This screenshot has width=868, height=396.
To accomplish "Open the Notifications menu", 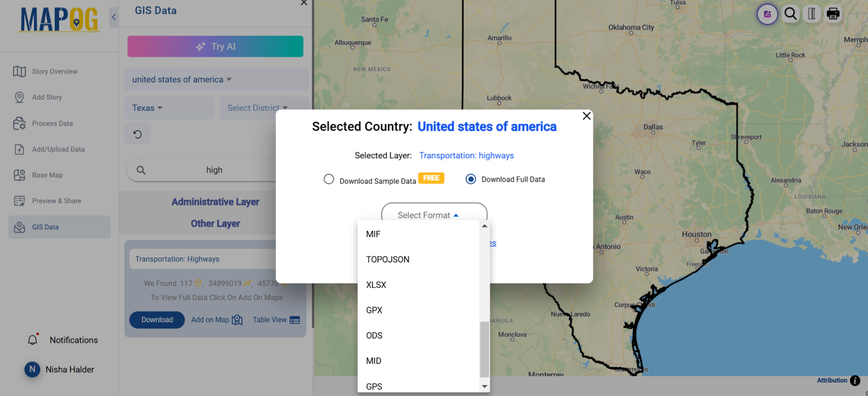I will point(66,340).
